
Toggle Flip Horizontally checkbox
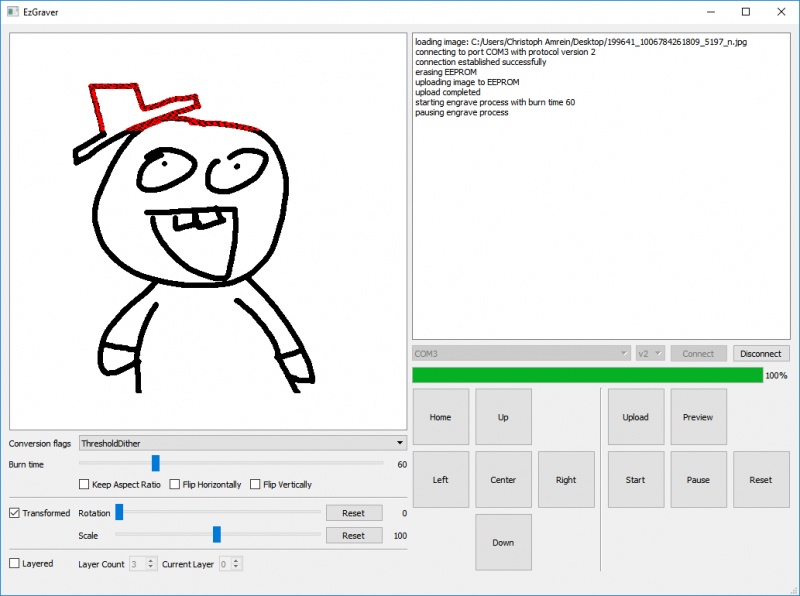click(175, 485)
